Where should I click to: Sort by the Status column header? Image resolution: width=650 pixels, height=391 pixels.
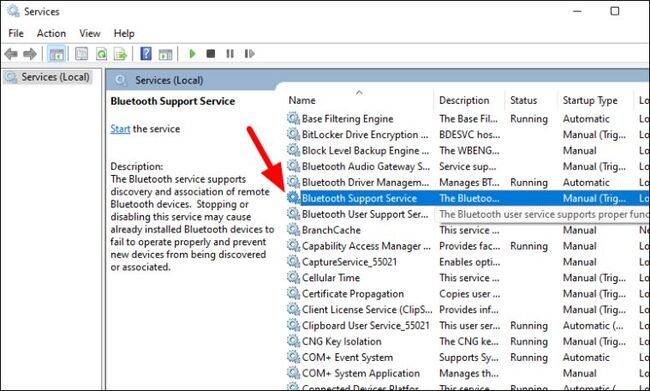click(523, 100)
